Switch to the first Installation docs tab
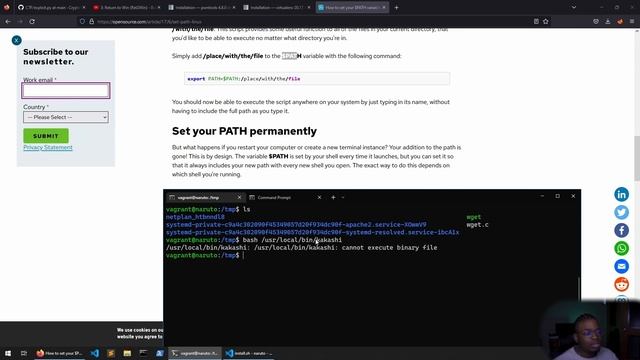The image size is (640, 360). pyautogui.click(x=201, y=7)
